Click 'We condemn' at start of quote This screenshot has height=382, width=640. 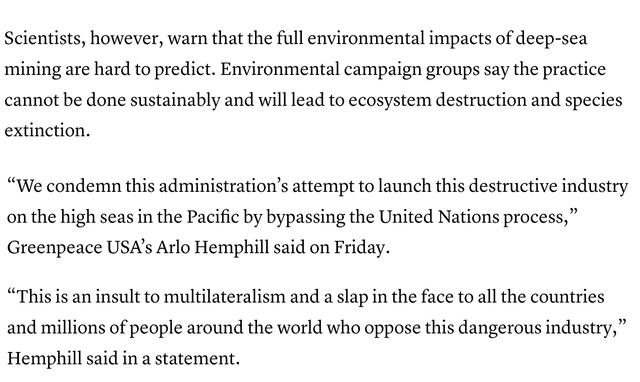tap(64, 186)
